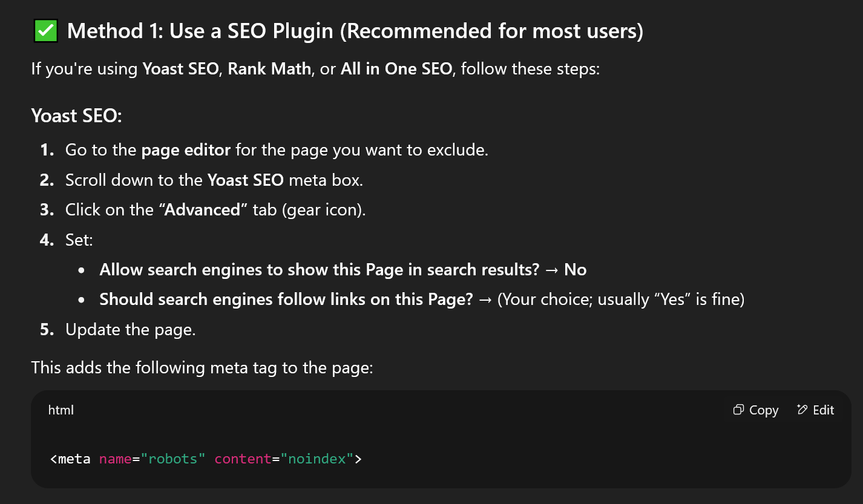Viewport: 863px width, 504px height.
Task: Click the bold "Advanced" tab text
Action: [202, 210]
